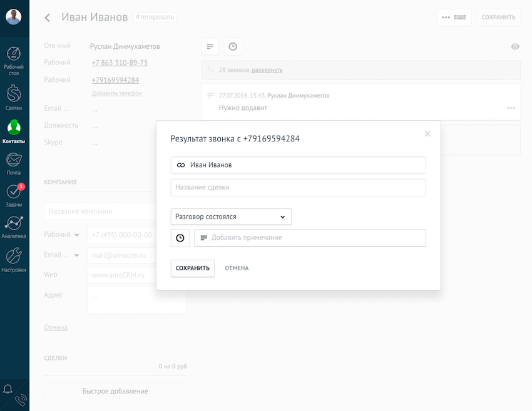Screen dimensions: 532x411
Task: Go back using the arrow beside Иван Иванов
Action: [48, 18]
